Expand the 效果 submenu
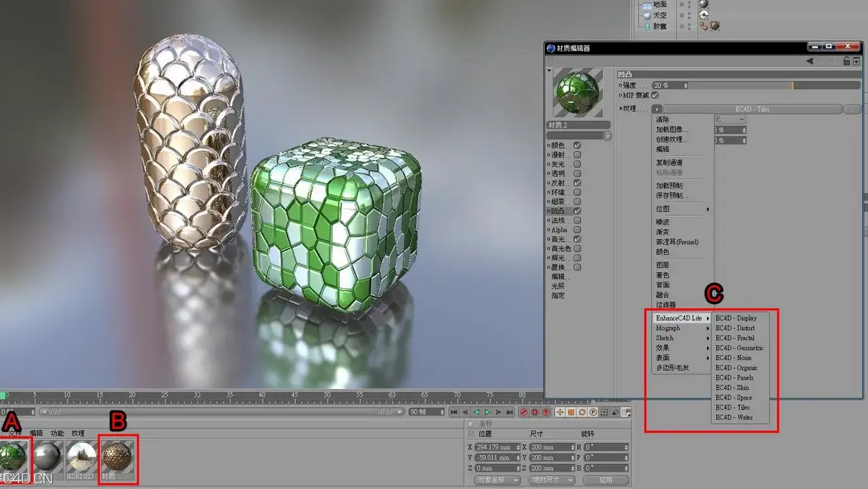 682,348
